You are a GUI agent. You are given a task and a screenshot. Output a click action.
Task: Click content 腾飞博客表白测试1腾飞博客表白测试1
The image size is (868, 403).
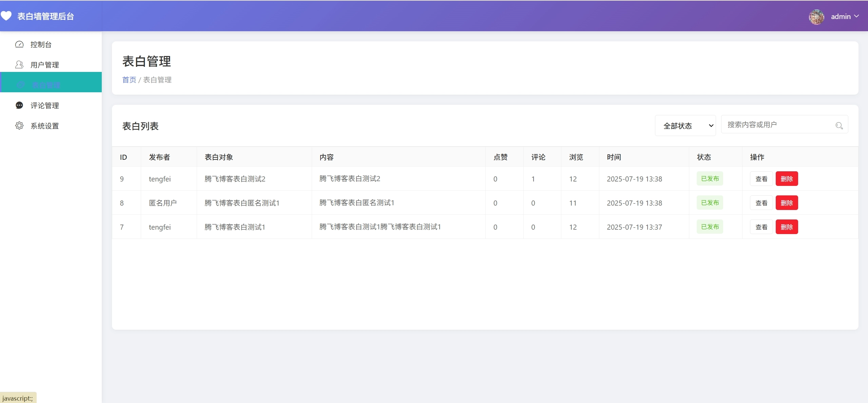pyautogui.click(x=380, y=227)
